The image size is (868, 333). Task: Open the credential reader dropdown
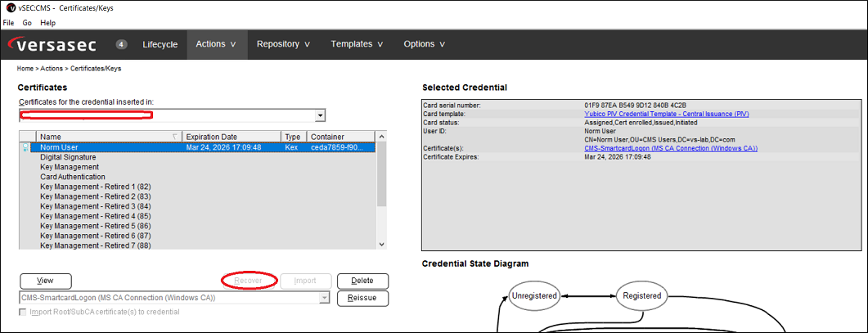319,115
